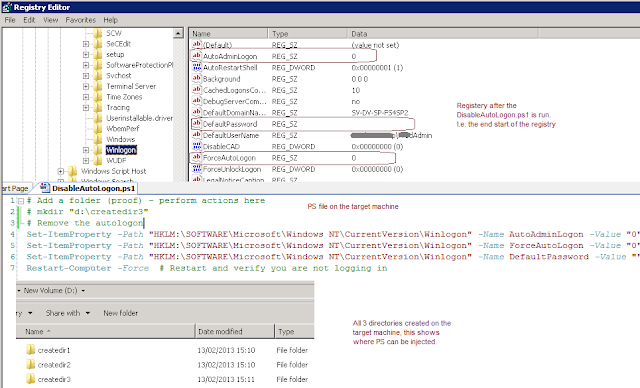Open the Favorites menu
Screen dimensions: 640x388
click(x=80, y=20)
